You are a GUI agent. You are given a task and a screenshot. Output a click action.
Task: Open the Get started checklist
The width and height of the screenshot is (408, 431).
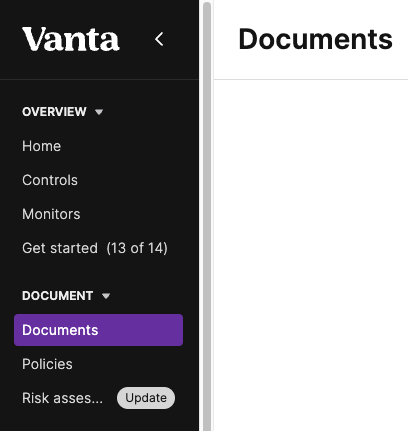(60, 248)
